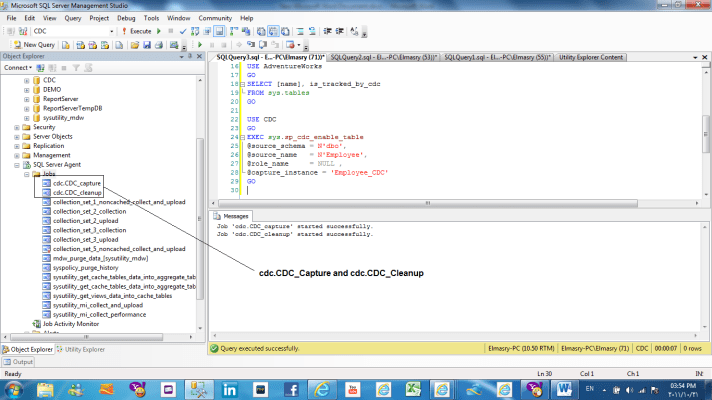The height and width of the screenshot is (400, 712).
Task: Expand the Security folder node
Action: (x=17, y=127)
